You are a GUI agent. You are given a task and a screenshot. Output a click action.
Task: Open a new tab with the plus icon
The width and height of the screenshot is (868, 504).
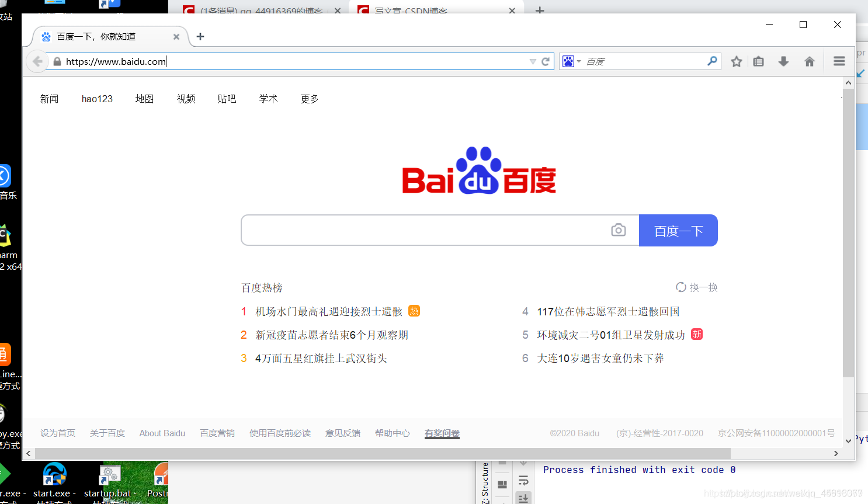[x=200, y=36]
